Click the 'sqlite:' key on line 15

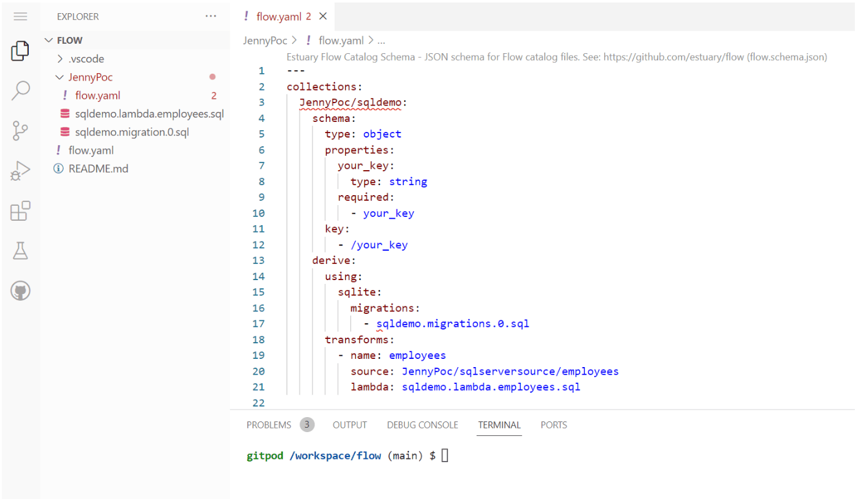(360, 292)
